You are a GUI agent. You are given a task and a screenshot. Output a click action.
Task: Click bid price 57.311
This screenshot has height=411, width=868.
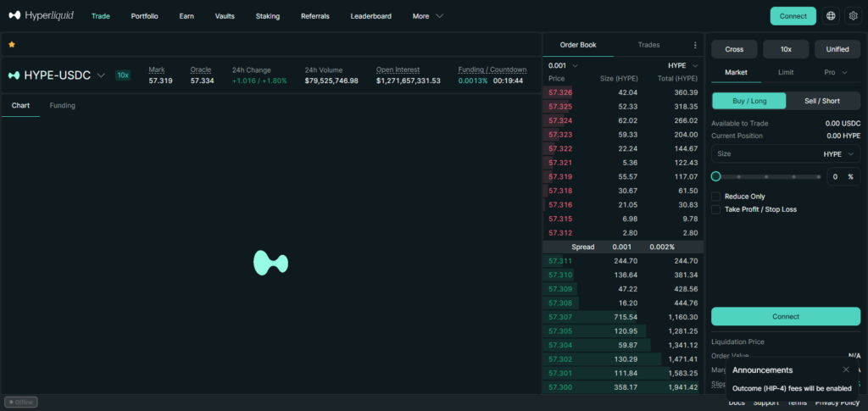(x=560, y=261)
